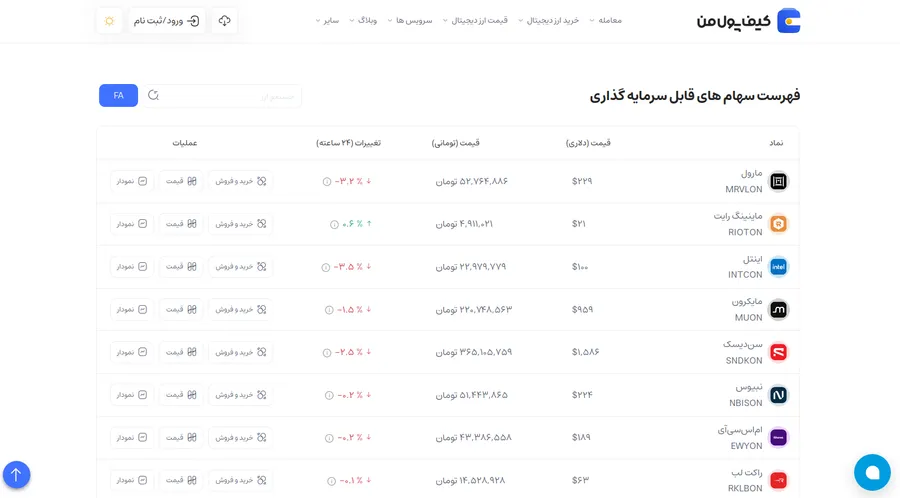Open نمودار chart for MUON
This screenshot has height=498, width=900.
(131, 309)
